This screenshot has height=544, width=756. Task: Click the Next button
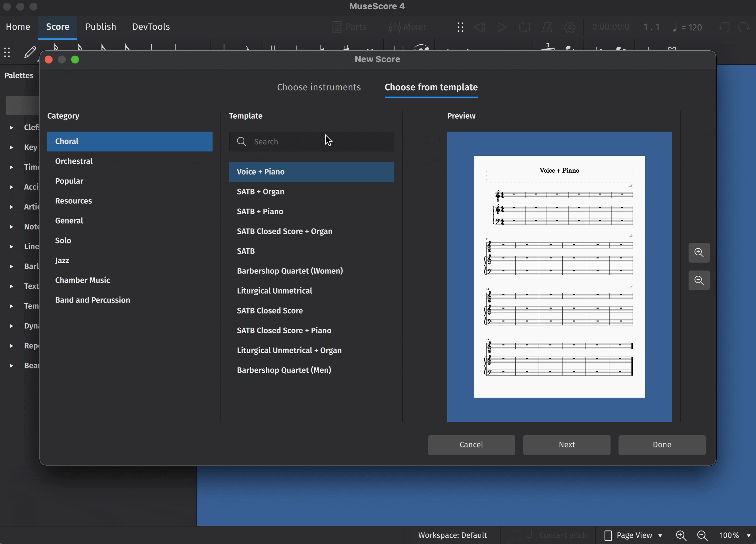tap(567, 444)
